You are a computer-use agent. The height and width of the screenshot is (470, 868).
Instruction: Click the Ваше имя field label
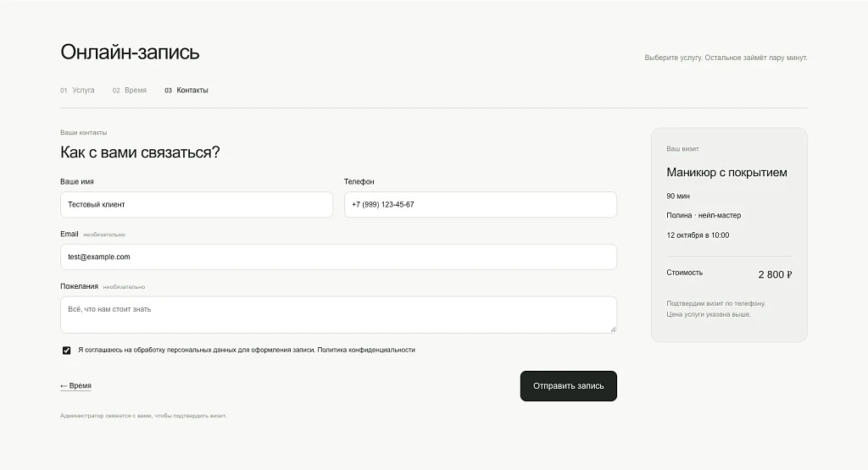coord(77,182)
